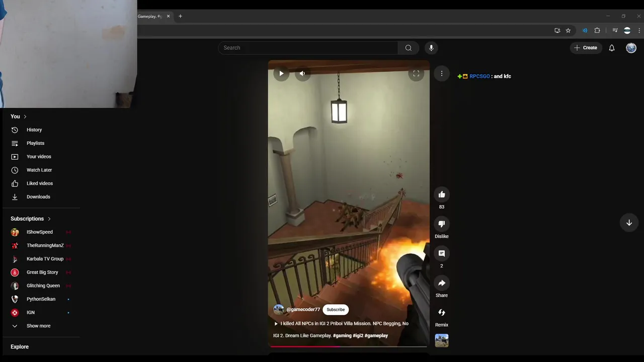This screenshot has width=644, height=362.
Task: Click the RPCSGO commenter name
Action: click(479, 76)
